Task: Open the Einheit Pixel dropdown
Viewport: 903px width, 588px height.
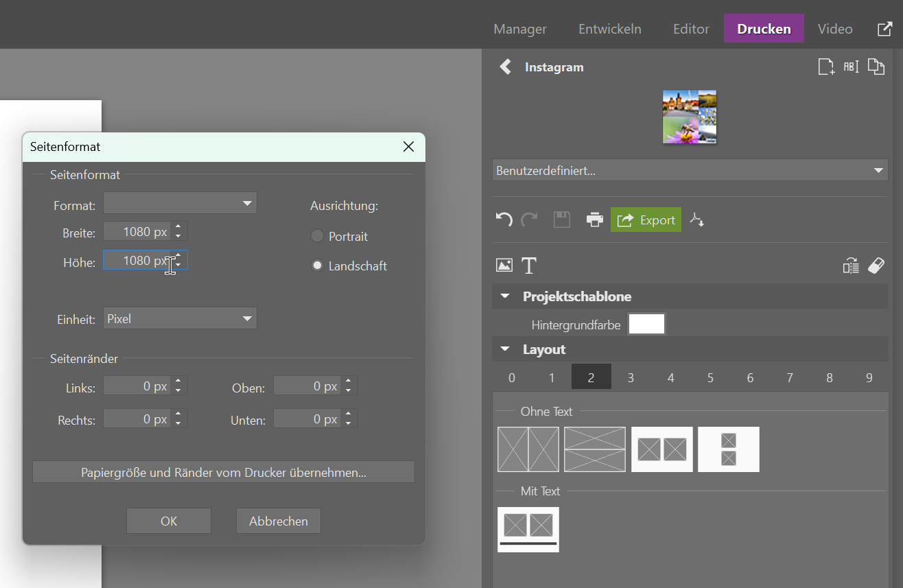Action: click(180, 318)
